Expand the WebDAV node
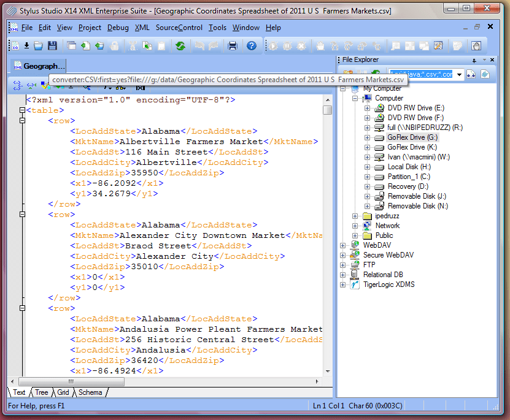Image resolution: width=510 pixels, height=420 pixels. [x=342, y=246]
